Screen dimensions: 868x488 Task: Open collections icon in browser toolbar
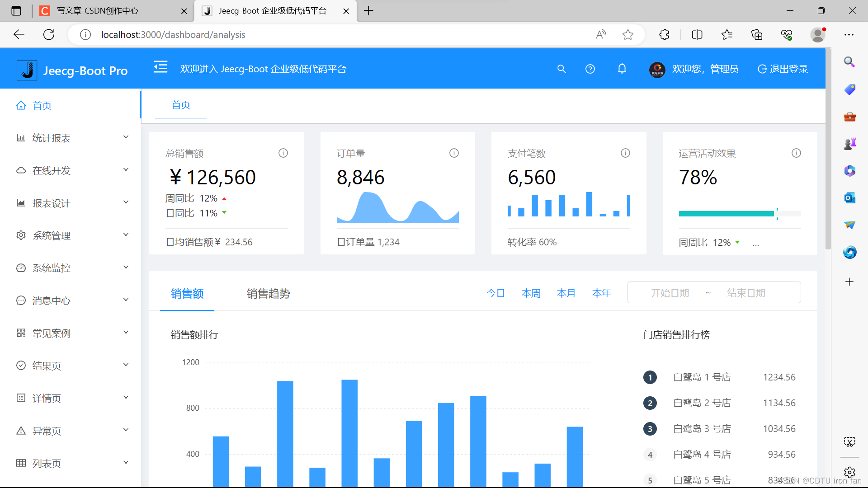[x=757, y=35]
